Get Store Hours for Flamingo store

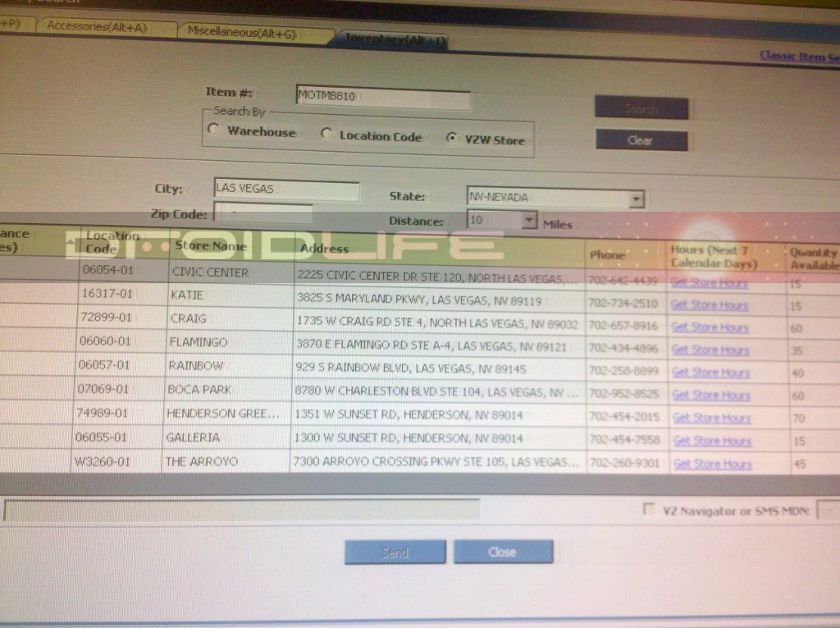click(x=710, y=350)
